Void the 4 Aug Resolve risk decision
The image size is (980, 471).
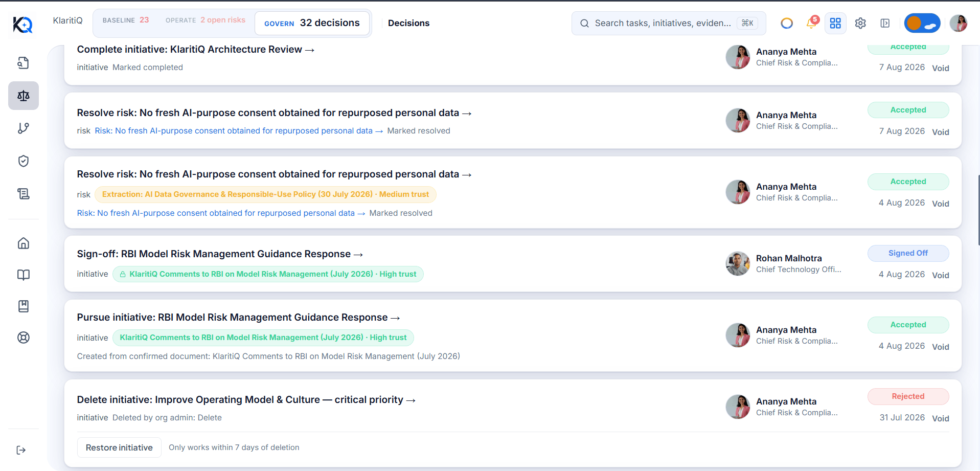(940, 204)
